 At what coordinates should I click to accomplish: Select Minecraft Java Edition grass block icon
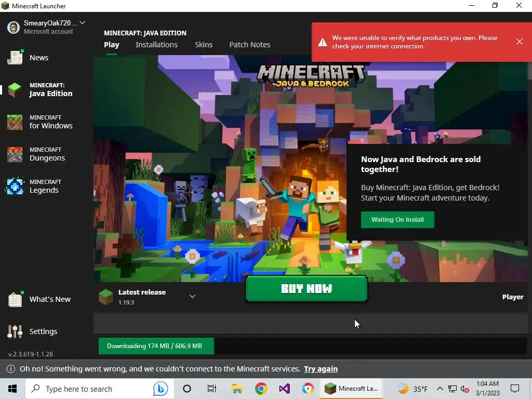click(15, 90)
